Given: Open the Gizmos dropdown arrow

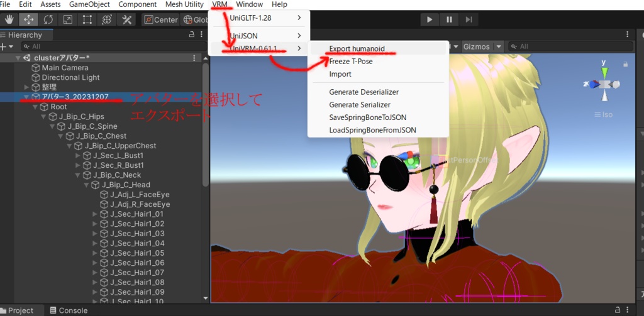Looking at the screenshot, I should pyautogui.click(x=499, y=46).
